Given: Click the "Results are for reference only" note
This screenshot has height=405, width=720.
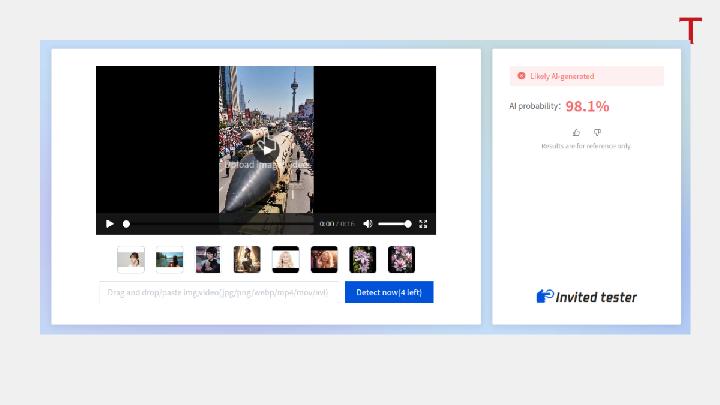Looking at the screenshot, I should click(x=586, y=146).
